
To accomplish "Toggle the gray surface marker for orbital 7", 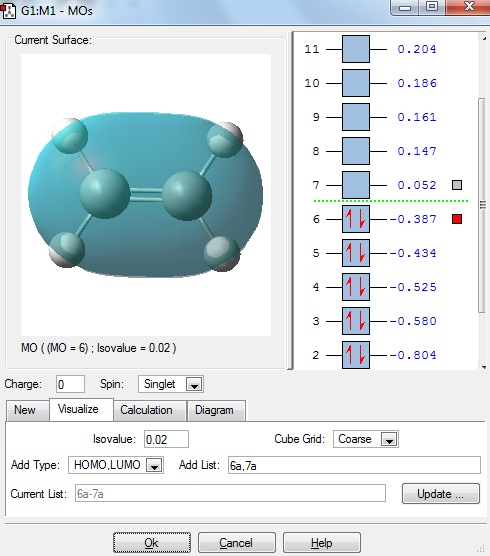I will point(457,185).
